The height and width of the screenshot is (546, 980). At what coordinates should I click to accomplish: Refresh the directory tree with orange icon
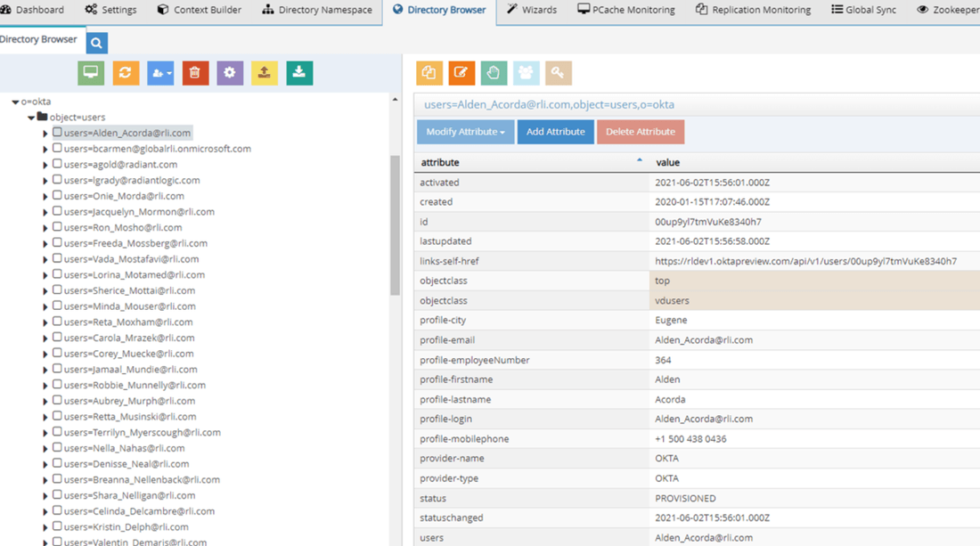pyautogui.click(x=126, y=73)
